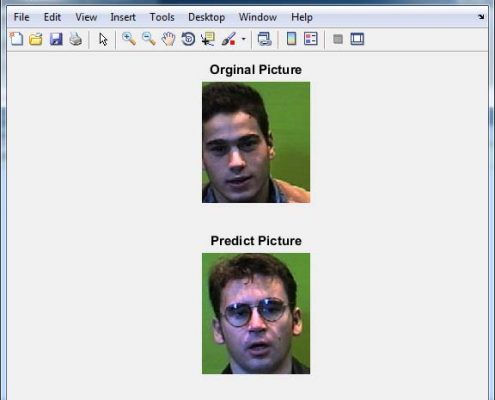Select the Edit Plot arrow tool
The height and width of the screenshot is (400, 495).
pos(103,39)
